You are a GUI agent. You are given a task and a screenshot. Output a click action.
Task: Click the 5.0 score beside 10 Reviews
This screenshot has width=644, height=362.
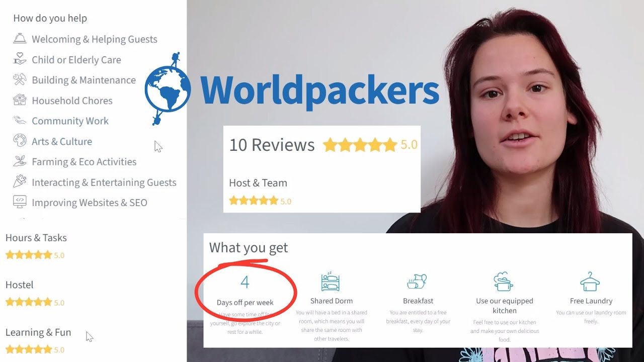click(409, 145)
